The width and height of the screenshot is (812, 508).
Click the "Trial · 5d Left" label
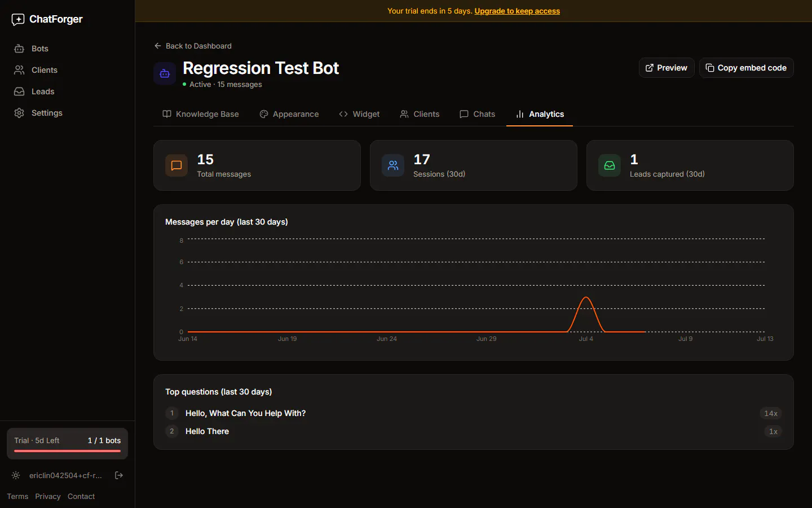pyautogui.click(x=37, y=440)
